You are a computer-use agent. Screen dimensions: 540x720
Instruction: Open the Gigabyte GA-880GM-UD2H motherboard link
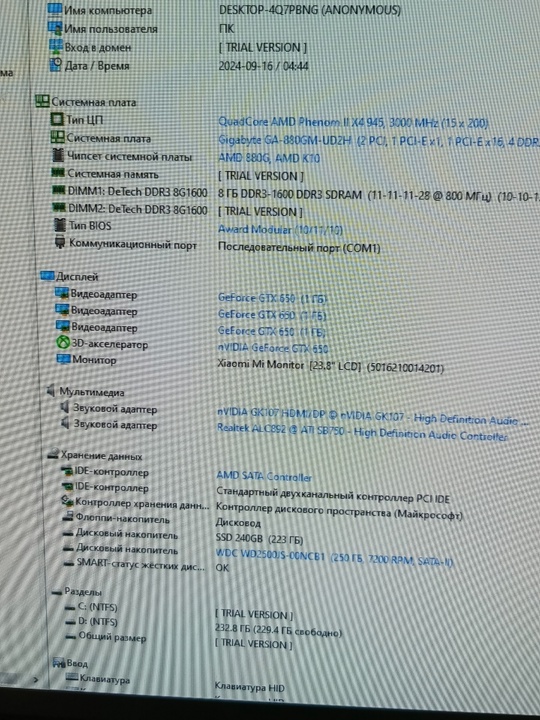[379, 141]
